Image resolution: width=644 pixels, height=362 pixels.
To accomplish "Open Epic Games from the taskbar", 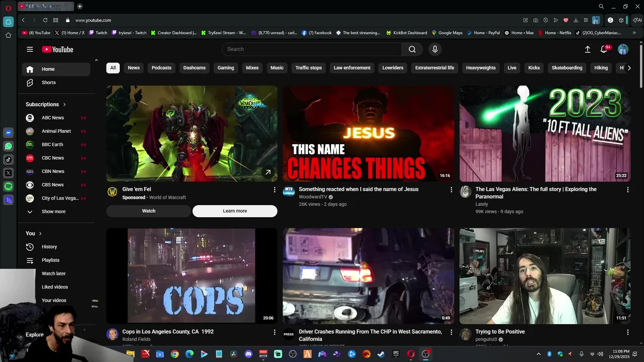I will pyautogui.click(x=396, y=354).
